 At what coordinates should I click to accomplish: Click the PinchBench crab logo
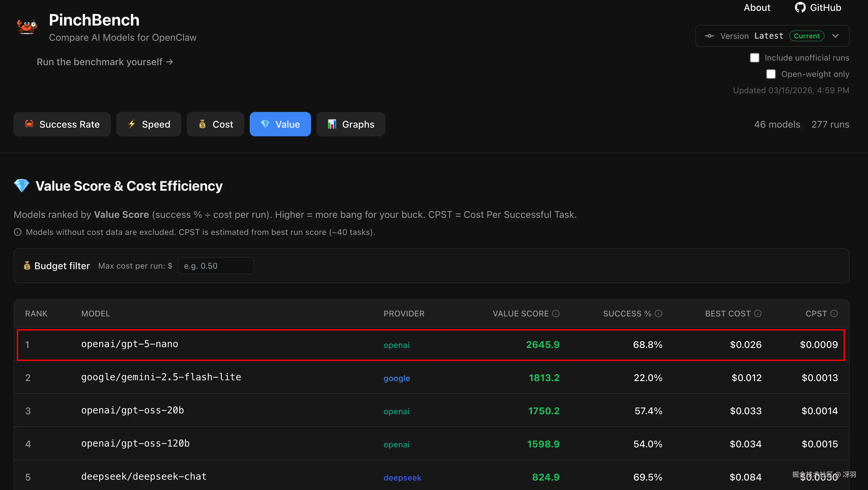click(x=27, y=26)
